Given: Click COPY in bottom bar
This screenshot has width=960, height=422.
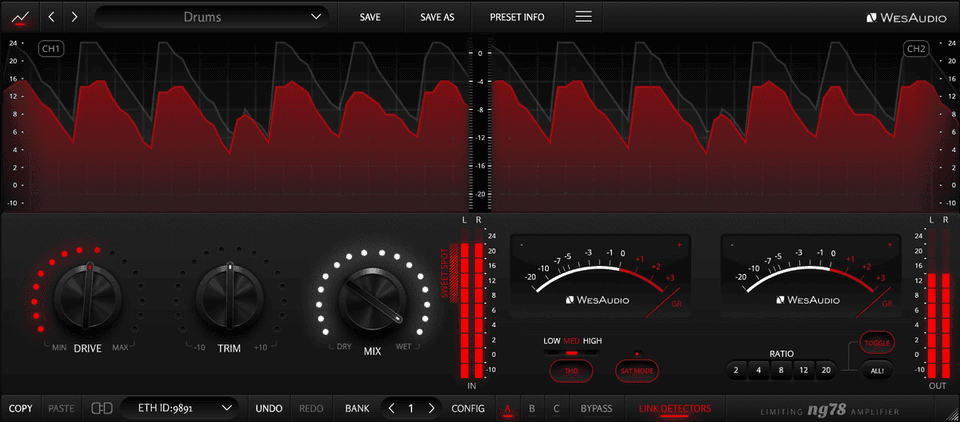Looking at the screenshot, I should click(20, 408).
